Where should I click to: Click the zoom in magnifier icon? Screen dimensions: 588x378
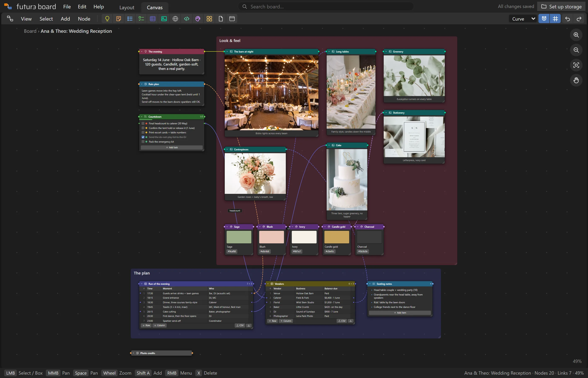tap(576, 35)
